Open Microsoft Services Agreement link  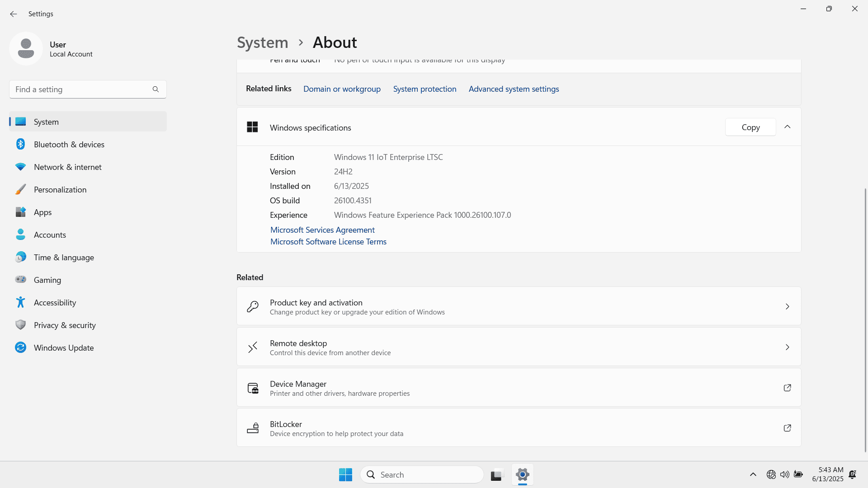(322, 230)
